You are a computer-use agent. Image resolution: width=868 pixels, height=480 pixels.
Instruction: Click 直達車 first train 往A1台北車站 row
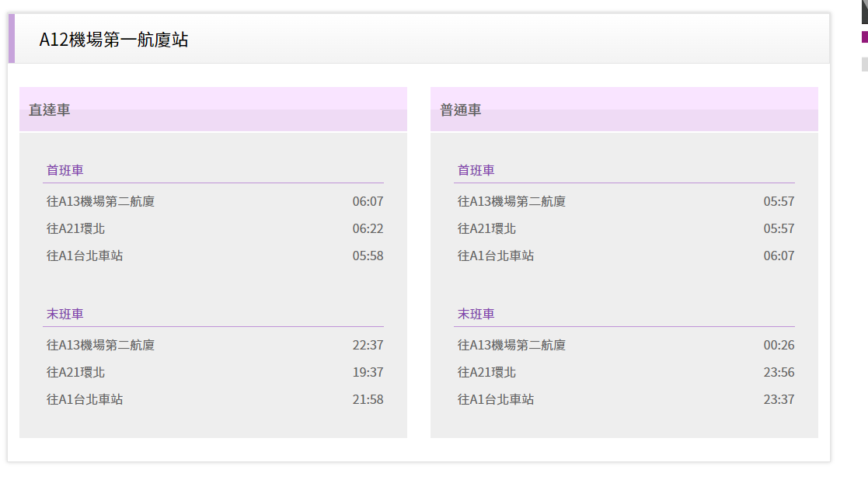coord(213,256)
